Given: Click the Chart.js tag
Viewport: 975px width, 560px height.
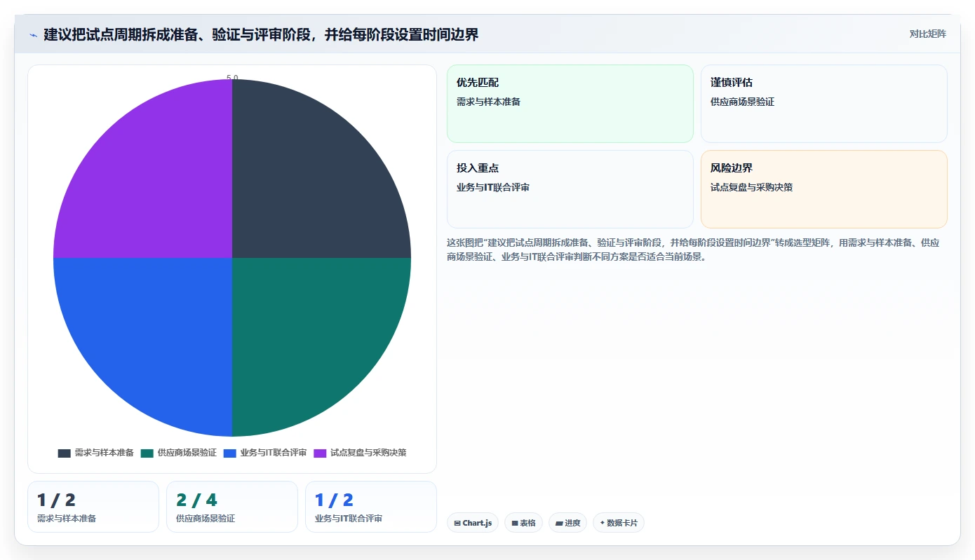Looking at the screenshot, I should pos(473,523).
